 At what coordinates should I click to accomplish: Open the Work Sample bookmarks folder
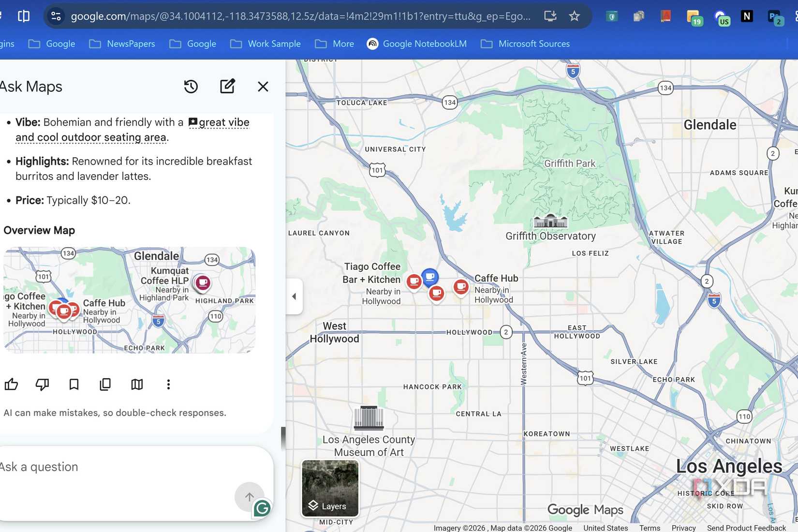265,44
